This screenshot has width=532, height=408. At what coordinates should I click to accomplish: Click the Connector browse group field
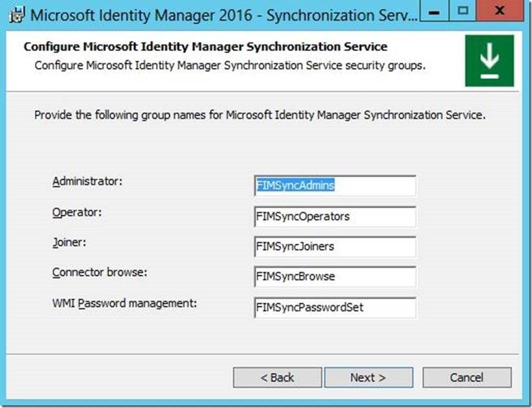tap(335, 277)
